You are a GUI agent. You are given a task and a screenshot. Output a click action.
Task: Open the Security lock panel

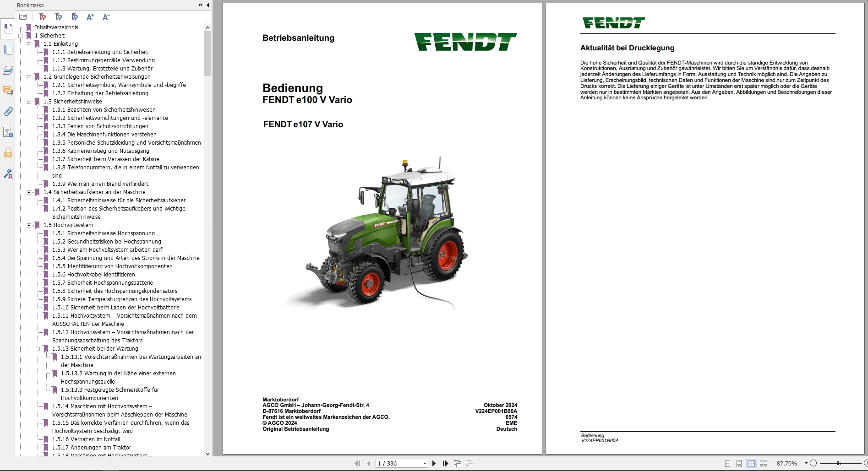(x=8, y=152)
